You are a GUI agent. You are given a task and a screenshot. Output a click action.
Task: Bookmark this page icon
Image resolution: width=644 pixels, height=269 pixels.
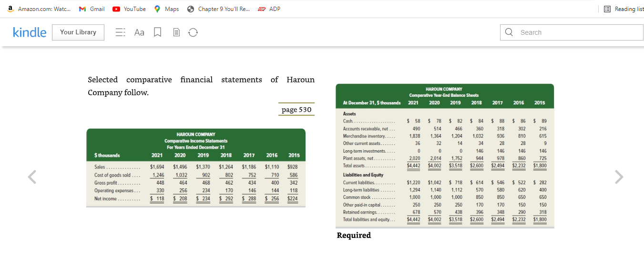[157, 32]
